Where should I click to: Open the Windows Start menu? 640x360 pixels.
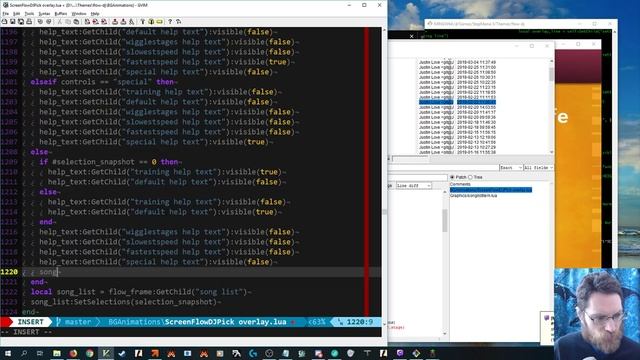[x=7, y=353]
